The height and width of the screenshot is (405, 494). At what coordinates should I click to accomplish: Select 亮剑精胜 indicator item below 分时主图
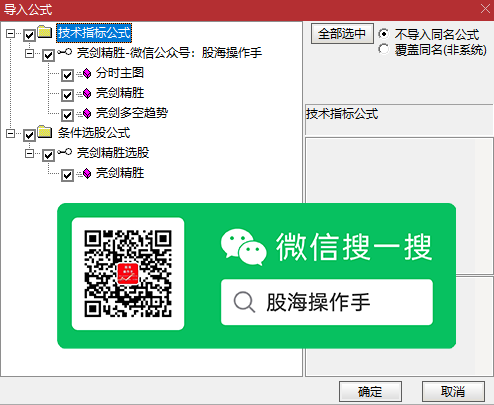tap(120, 93)
